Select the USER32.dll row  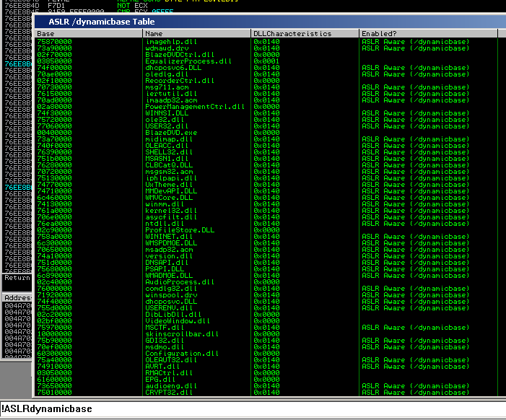pos(163,126)
